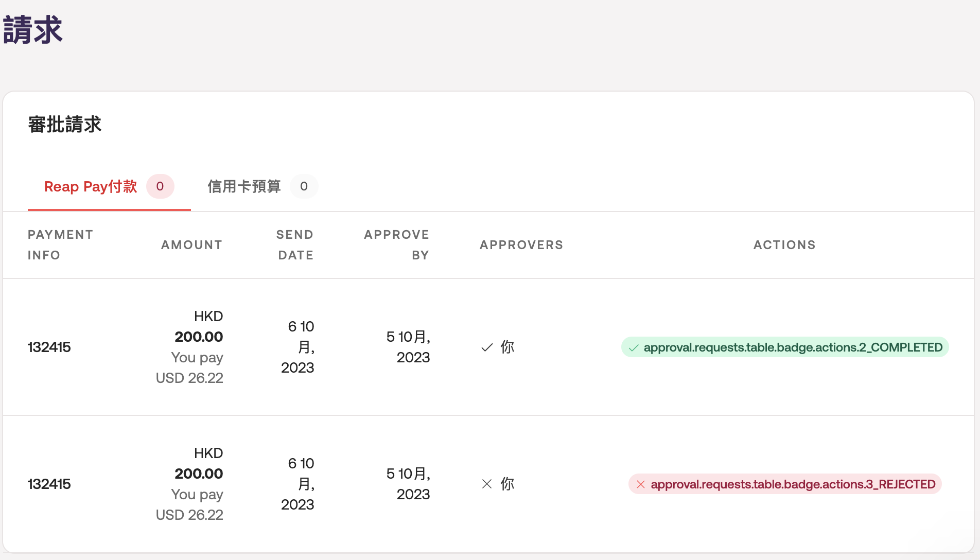Select payment 132415 in the rejected row
Image resolution: width=980 pixels, height=560 pixels.
click(x=49, y=484)
